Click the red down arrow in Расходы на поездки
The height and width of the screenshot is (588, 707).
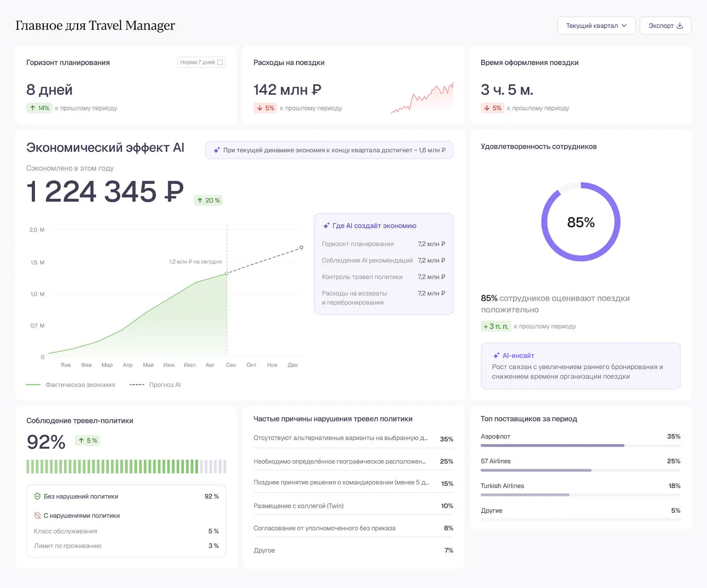pos(260,108)
